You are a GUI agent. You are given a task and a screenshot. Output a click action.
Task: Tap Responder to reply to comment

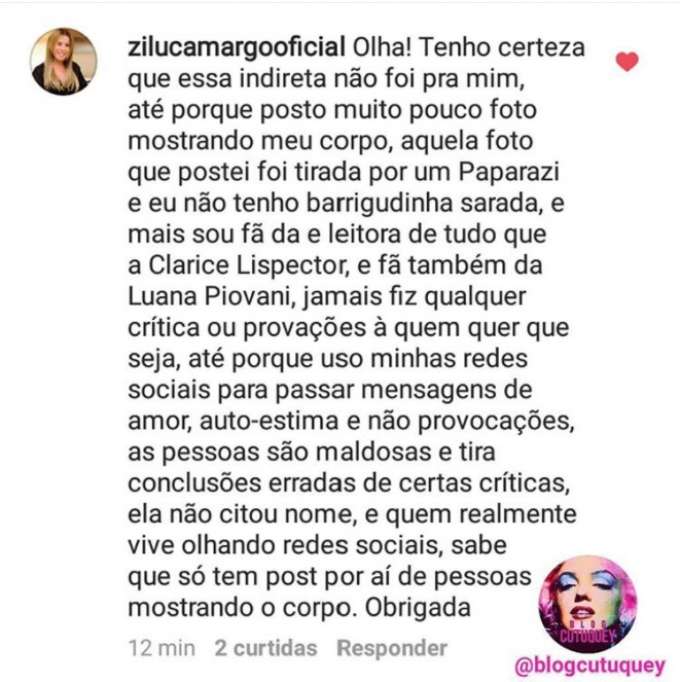[392, 648]
